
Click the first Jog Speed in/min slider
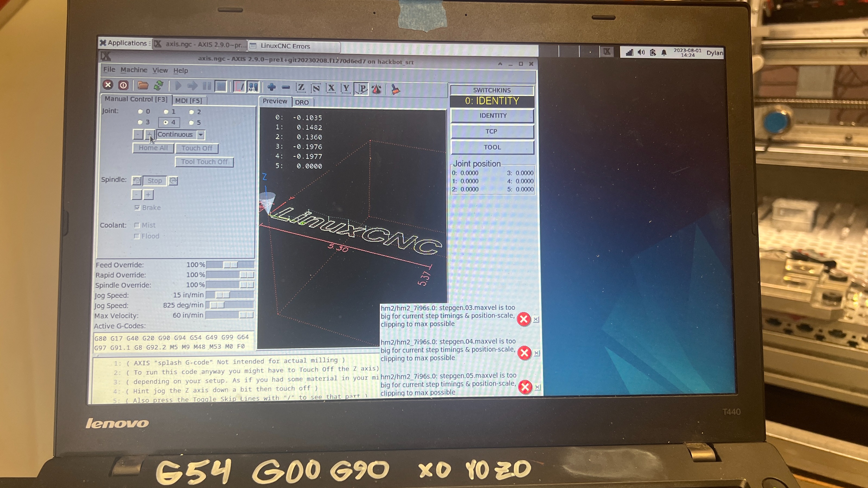click(230, 295)
